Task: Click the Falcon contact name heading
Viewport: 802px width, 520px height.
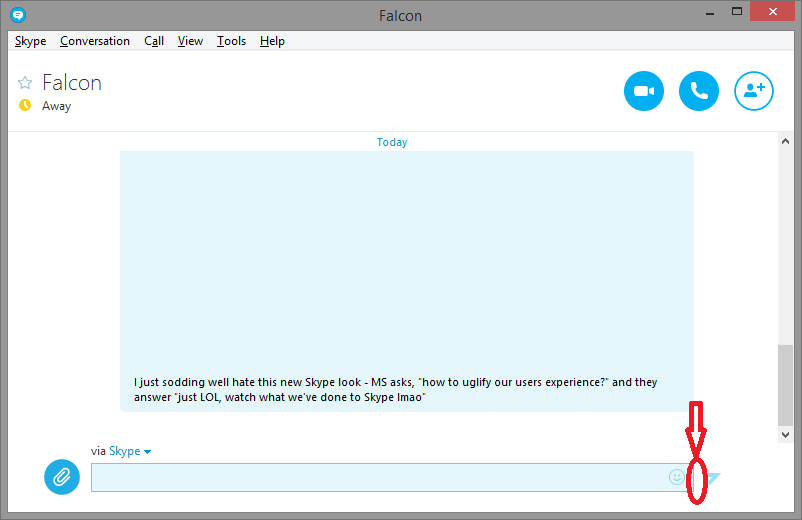Action: 72,83
